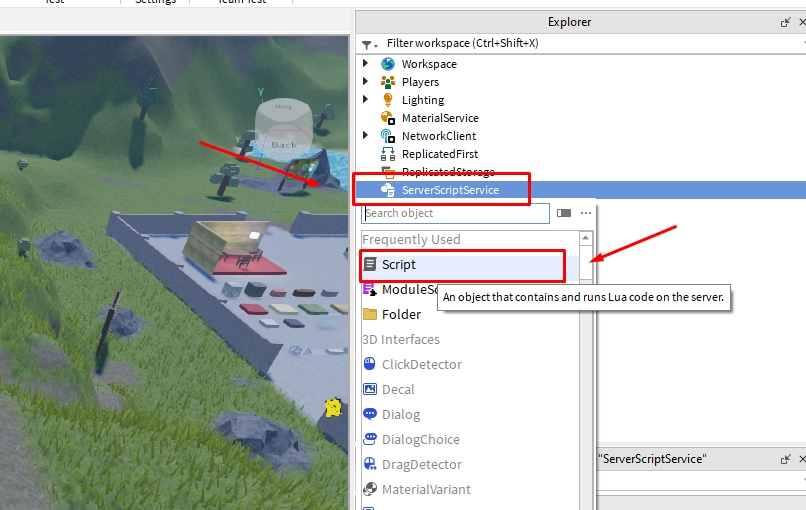Open the insert object more options menu

point(585,213)
